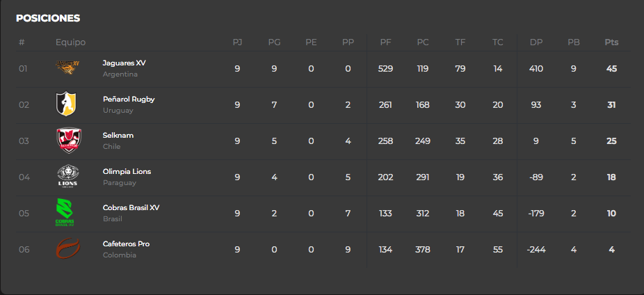
Task: Click the Cobras Brasil XV green logo
Action: [65, 212]
